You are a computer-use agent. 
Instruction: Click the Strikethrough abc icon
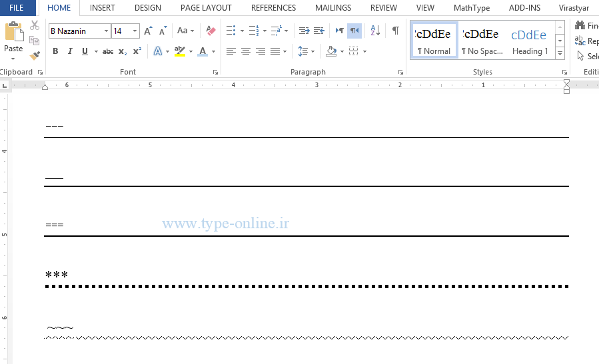(108, 51)
